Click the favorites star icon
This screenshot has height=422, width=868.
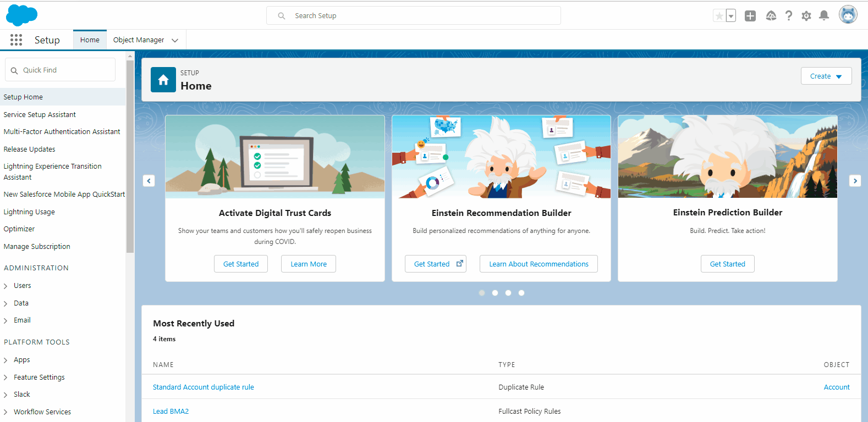click(719, 16)
